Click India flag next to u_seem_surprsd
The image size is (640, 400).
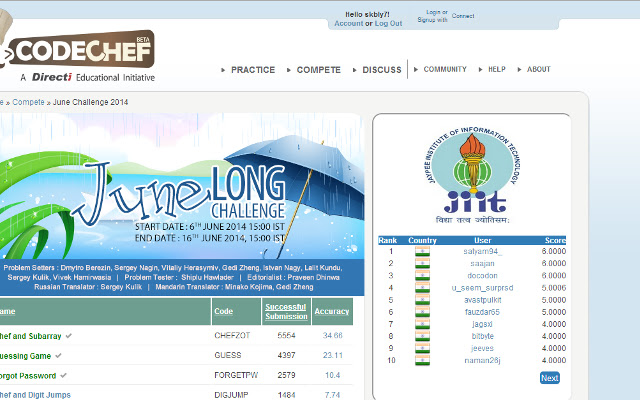point(422,288)
